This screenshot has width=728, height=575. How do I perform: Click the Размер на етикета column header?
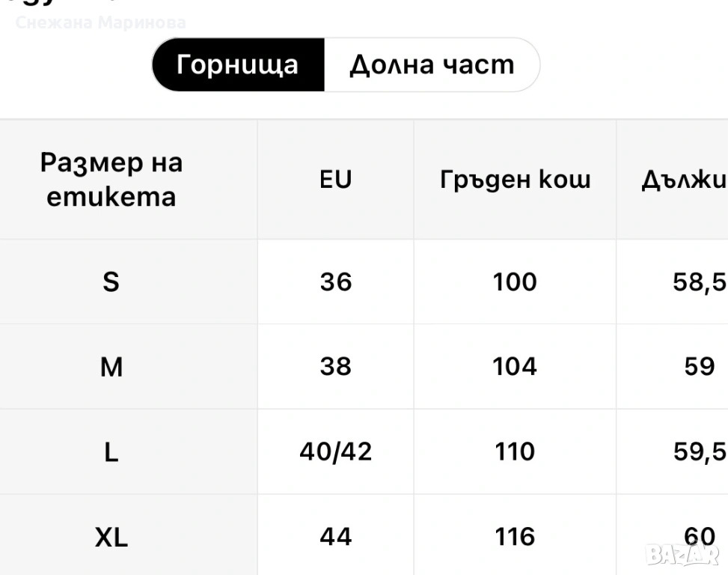tap(111, 180)
